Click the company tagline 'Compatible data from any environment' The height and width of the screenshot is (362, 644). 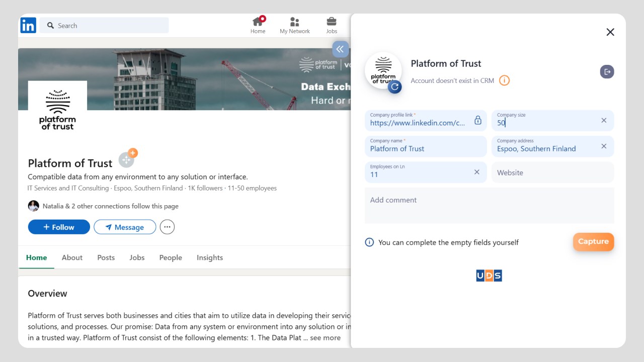[x=138, y=177]
